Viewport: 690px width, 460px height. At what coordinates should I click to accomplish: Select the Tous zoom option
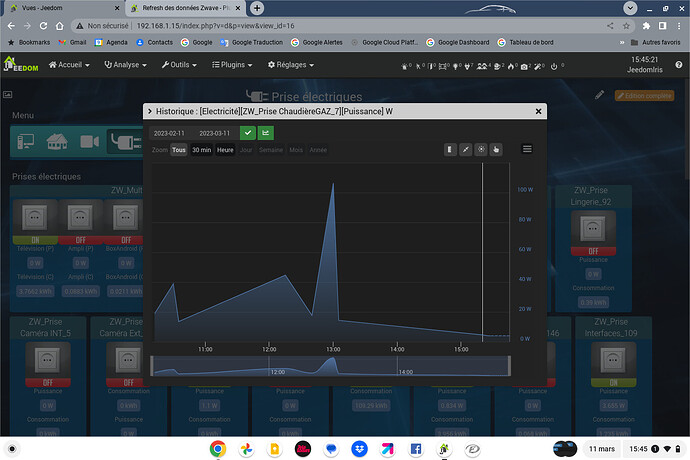pos(179,150)
